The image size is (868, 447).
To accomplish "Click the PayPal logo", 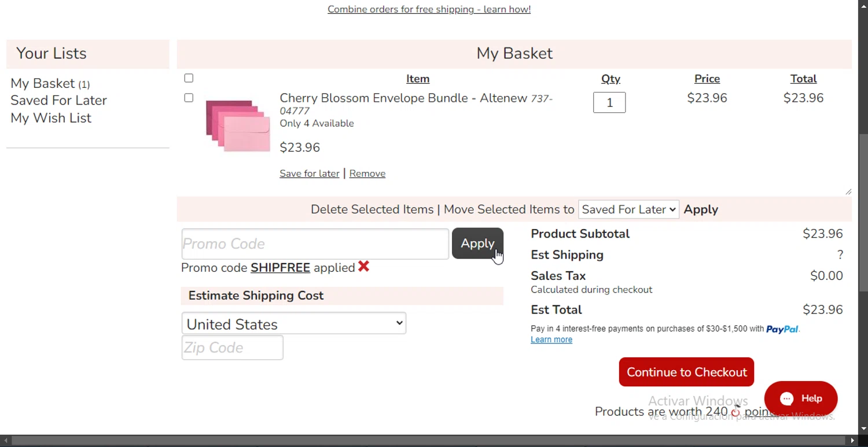I will click(x=782, y=329).
